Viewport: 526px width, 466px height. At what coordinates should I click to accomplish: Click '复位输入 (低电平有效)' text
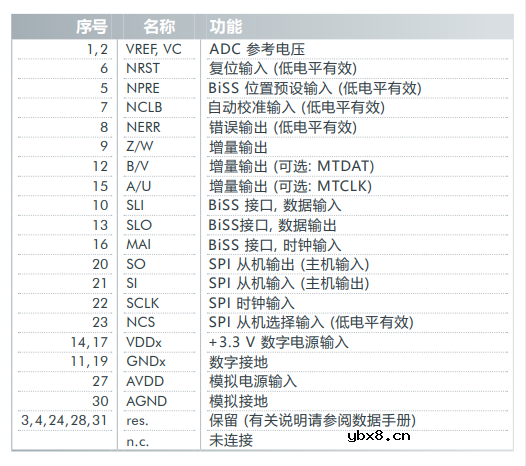pos(283,68)
